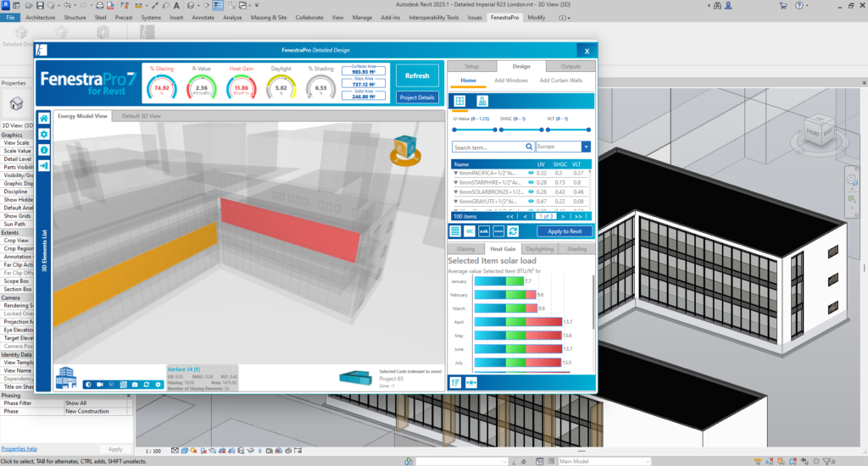Click the info icon in FenestraPro sidebar
Image resolution: width=868 pixels, height=466 pixels.
click(x=44, y=150)
